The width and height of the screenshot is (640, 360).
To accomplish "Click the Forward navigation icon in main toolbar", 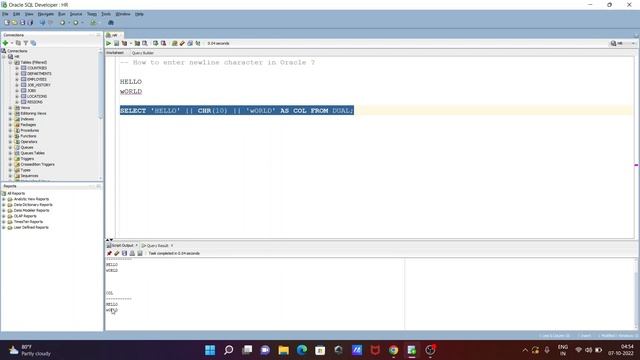I will 76,23.
